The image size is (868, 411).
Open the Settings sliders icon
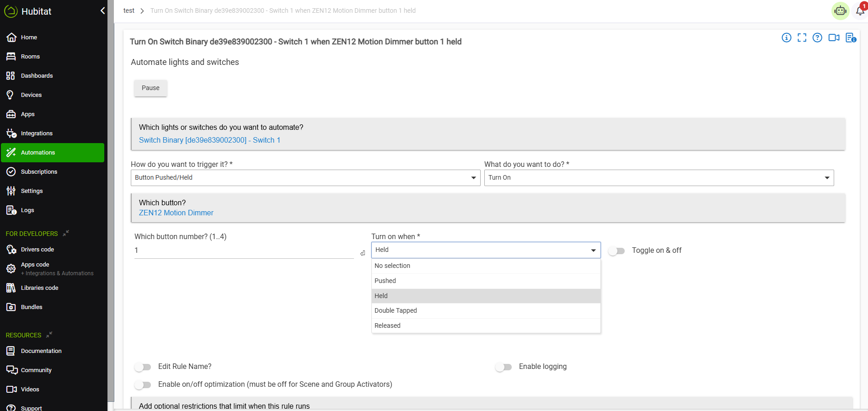coord(11,191)
